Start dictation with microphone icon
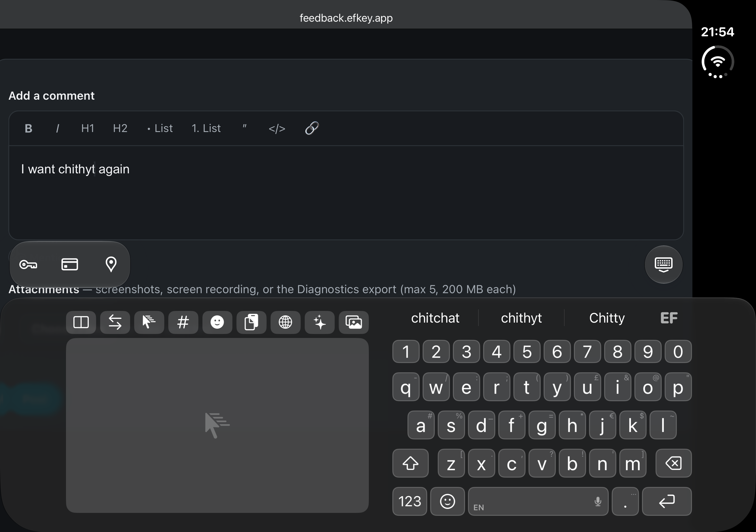Screen dimensions: 756x532 [598, 501]
